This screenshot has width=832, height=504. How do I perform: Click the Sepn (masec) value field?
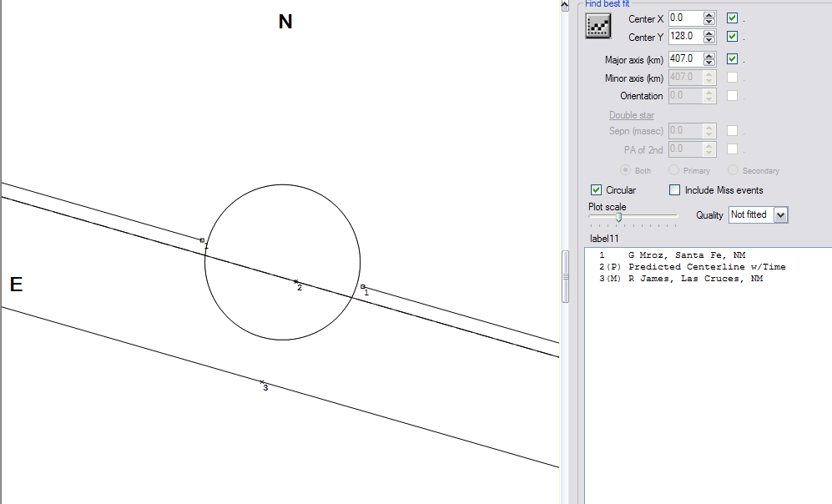click(x=686, y=130)
